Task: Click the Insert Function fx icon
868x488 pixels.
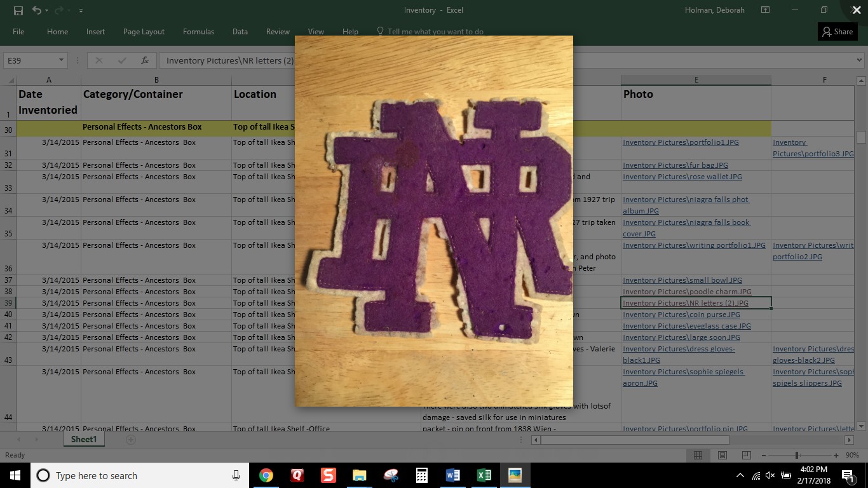Action: coord(145,60)
